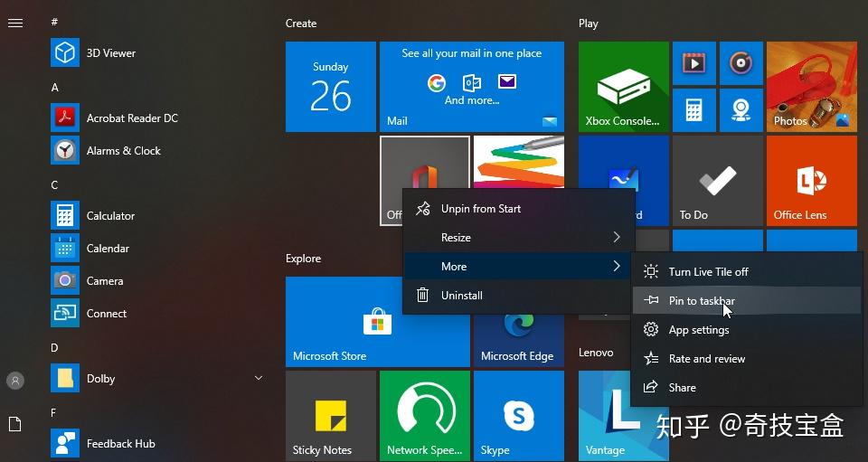Open the Movies & TV small tile
The width and height of the screenshot is (868, 462).
coord(694,63)
